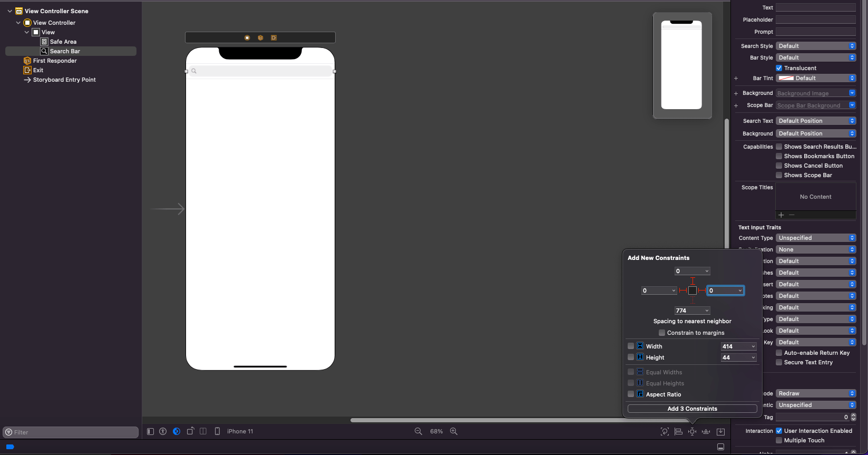Open the Content Type dropdown
Viewport: 868px width, 455px height.
tap(816, 238)
